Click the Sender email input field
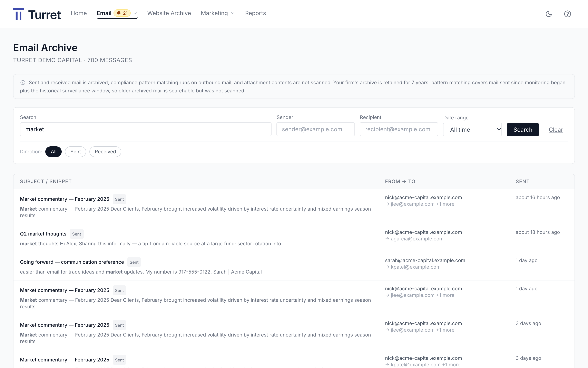The image size is (588, 368). [x=315, y=129]
